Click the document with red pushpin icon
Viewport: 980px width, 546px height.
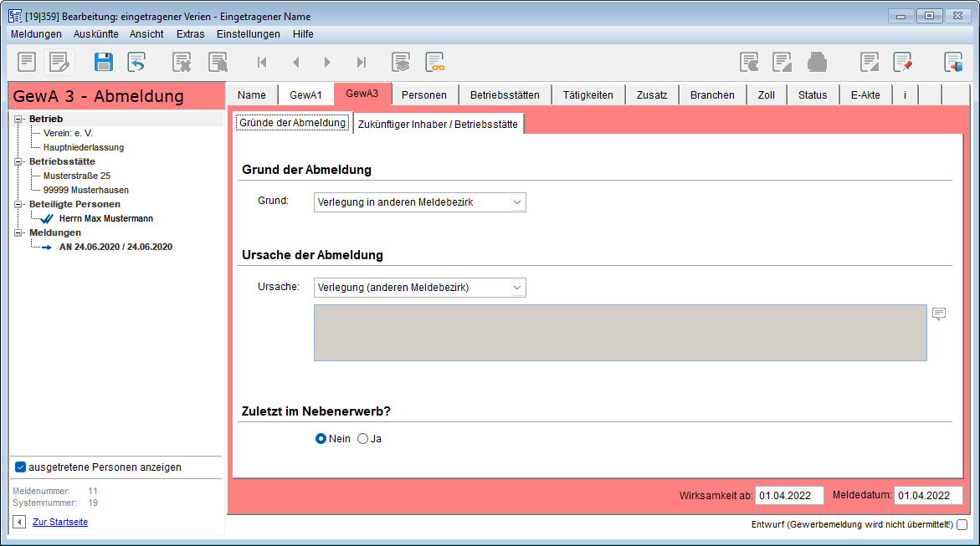coord(902,62)
